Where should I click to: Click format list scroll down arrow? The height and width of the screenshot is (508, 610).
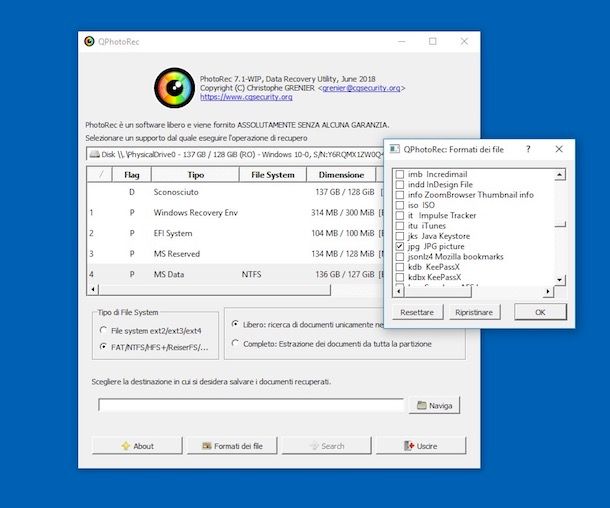point(559,280)
